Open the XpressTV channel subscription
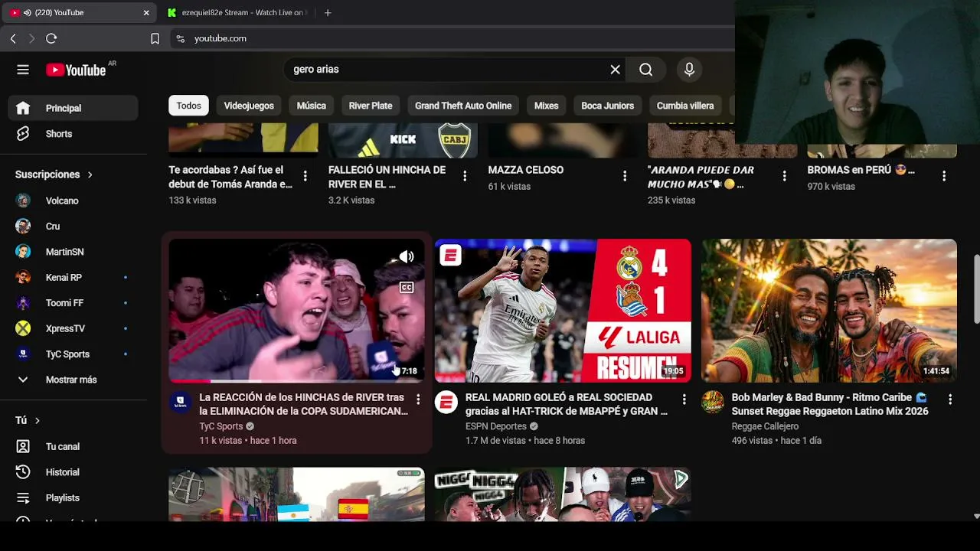Viewport: 980px width, 551px height. click(73, 328)
